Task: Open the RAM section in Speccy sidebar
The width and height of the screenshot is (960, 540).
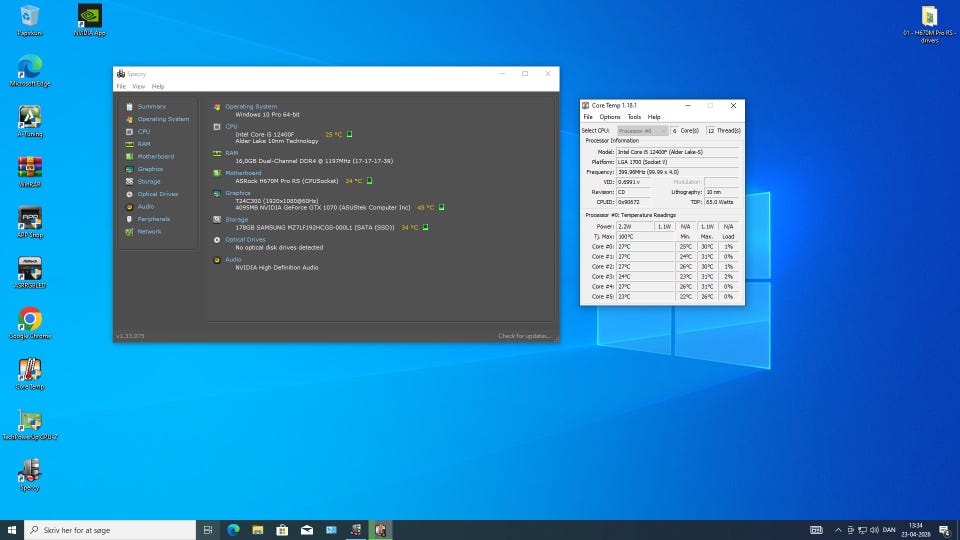Action: pos(144,144)
